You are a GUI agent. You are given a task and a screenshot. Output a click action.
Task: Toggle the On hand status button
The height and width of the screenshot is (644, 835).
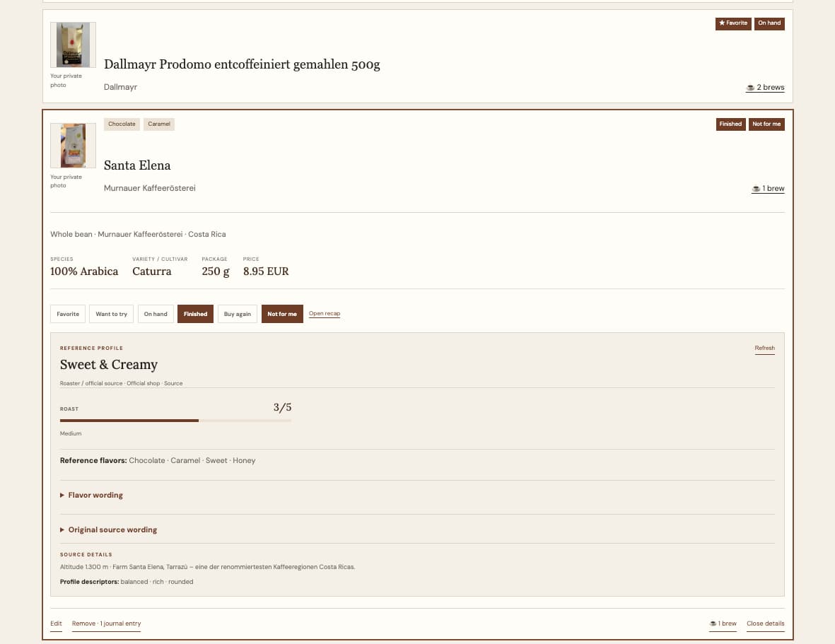point(156,314)
